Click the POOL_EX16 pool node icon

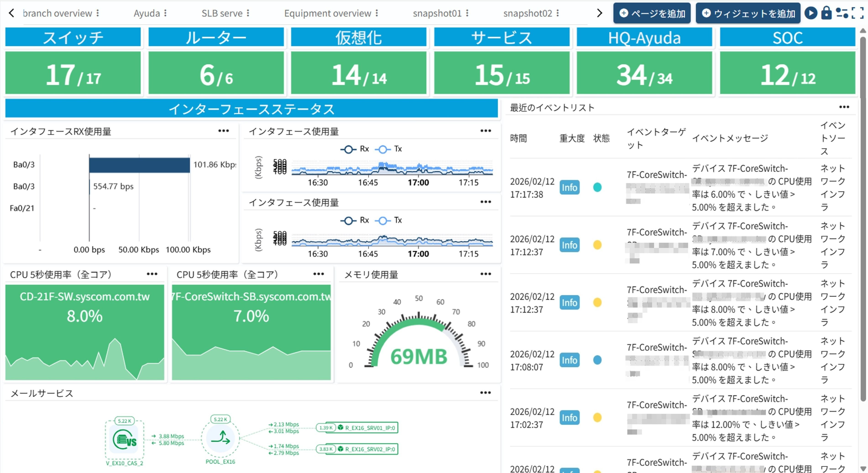click(x=220, y=438)
